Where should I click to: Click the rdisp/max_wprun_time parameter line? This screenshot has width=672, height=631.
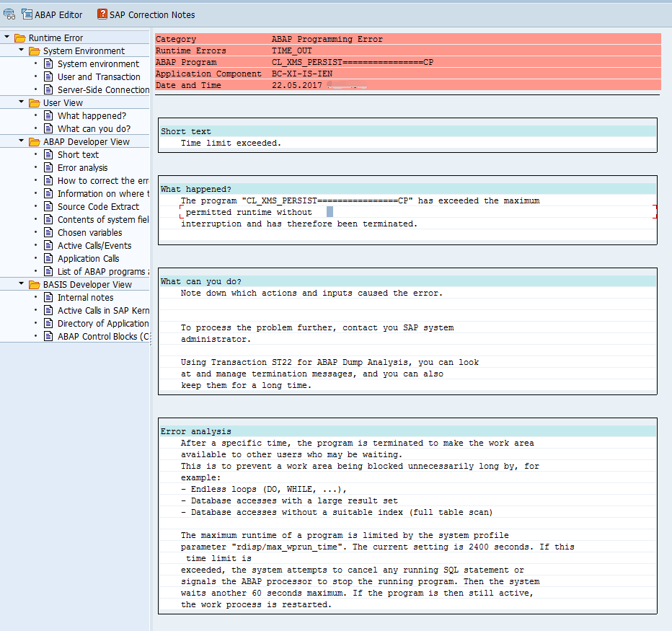click(377, 547)
